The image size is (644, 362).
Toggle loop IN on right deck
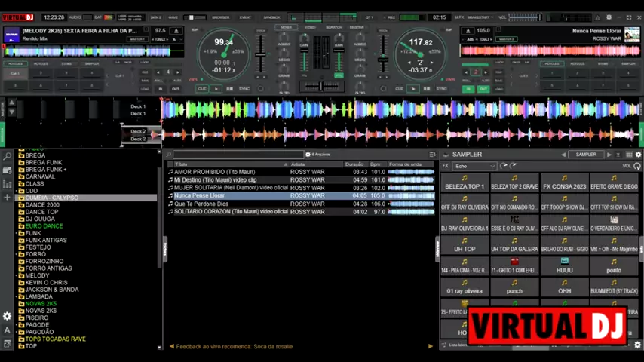coord(468,89)
